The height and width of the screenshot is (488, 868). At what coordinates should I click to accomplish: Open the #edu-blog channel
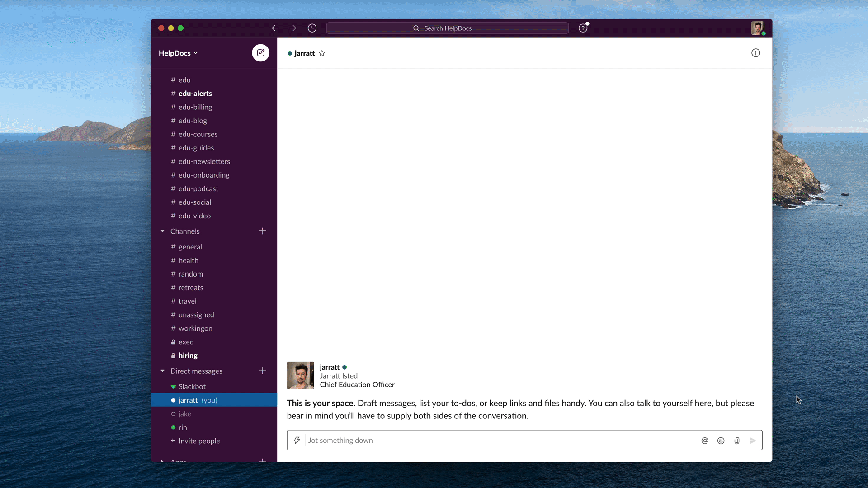(214, 120)
